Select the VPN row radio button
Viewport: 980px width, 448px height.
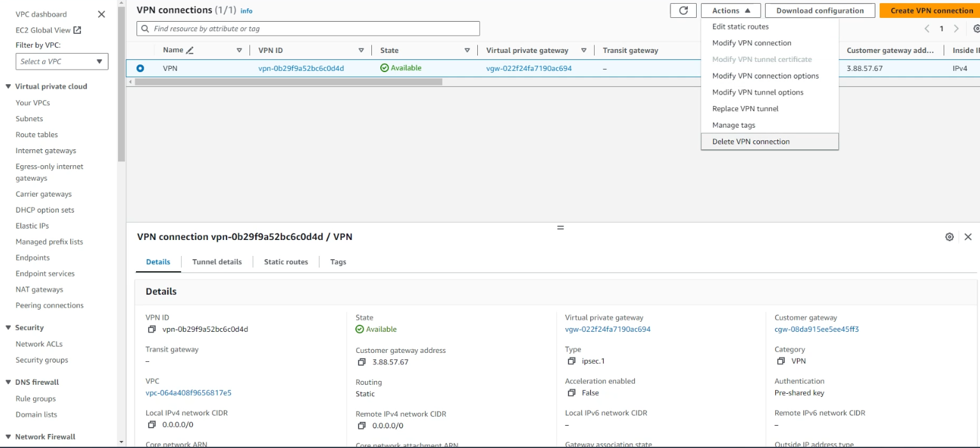point(140,68)
